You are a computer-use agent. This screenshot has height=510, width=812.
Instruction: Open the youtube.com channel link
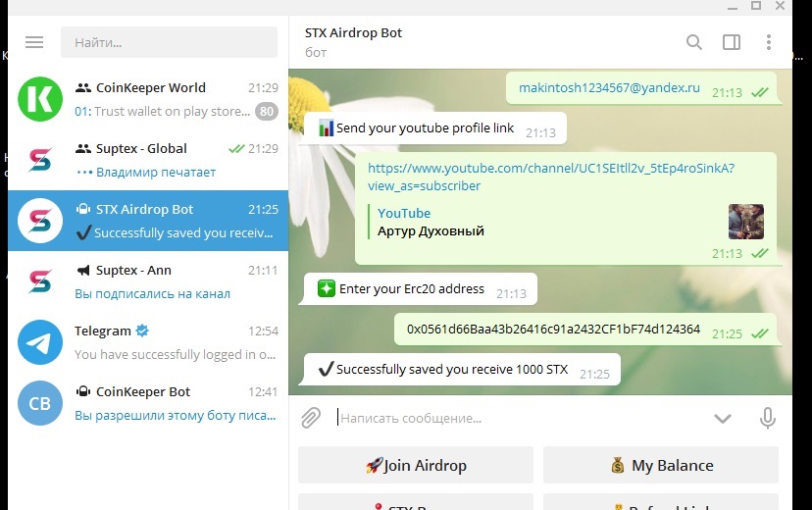(x=551, y=177)
